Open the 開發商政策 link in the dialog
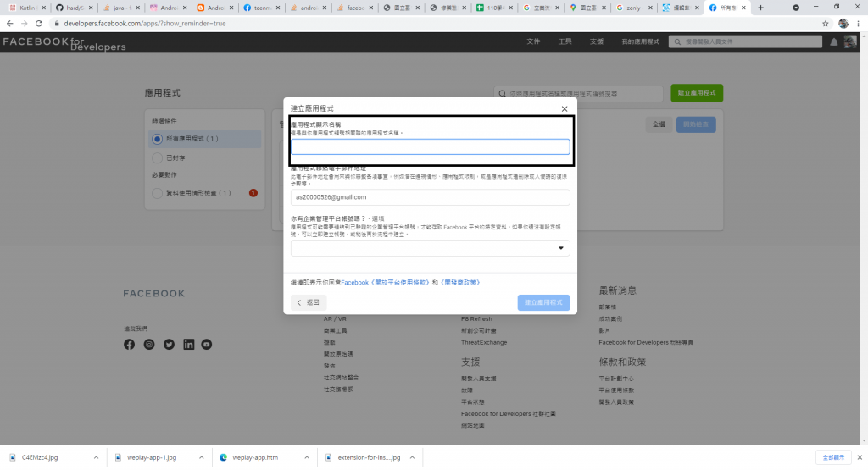 [x=460, y=283]
